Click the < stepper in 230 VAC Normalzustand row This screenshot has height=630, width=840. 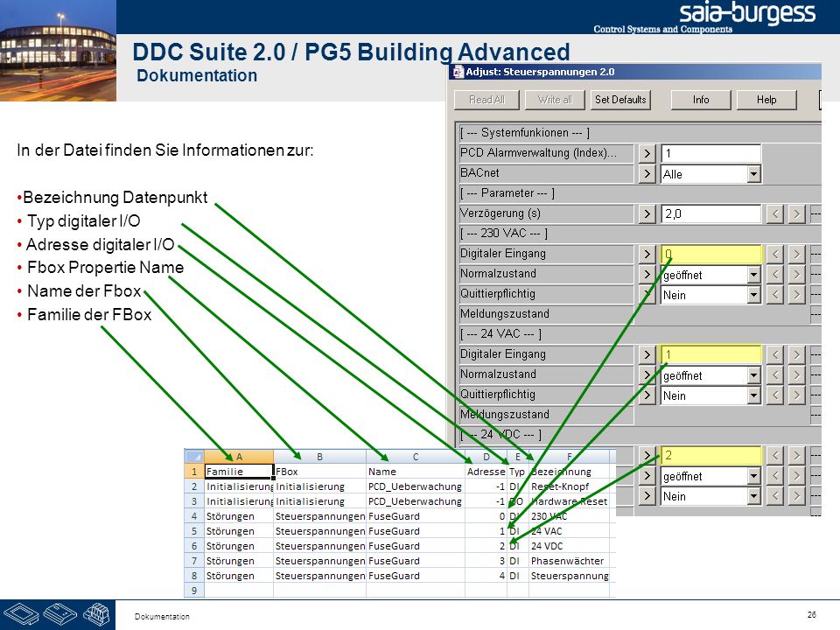click(774, 274)
